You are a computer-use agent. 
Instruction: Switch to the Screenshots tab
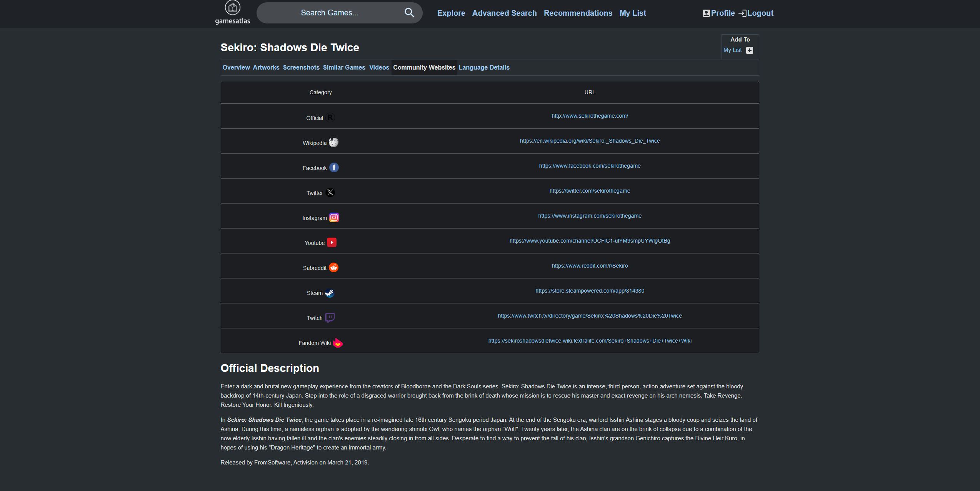(301, 67)
